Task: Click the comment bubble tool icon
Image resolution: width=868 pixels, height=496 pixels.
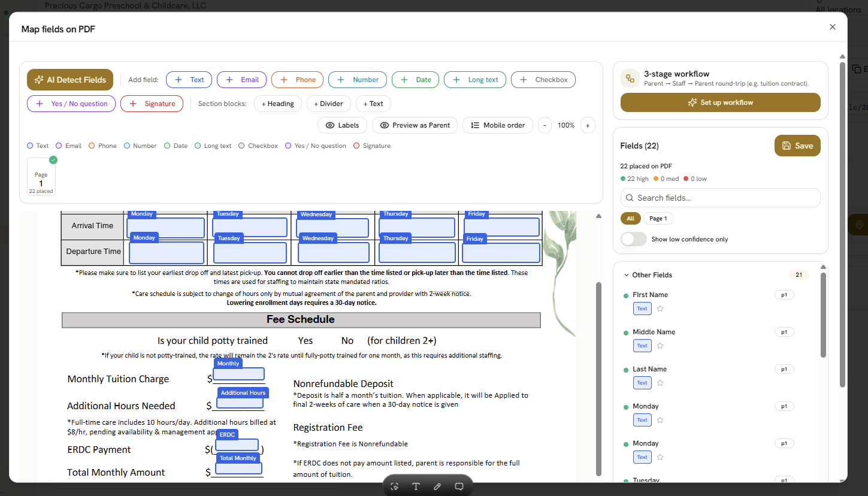Action: (x=459, y=486)
